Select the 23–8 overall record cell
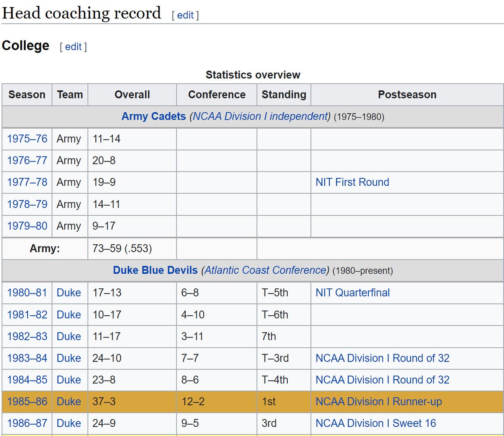504x436 pixels. (x=132, y=380)
